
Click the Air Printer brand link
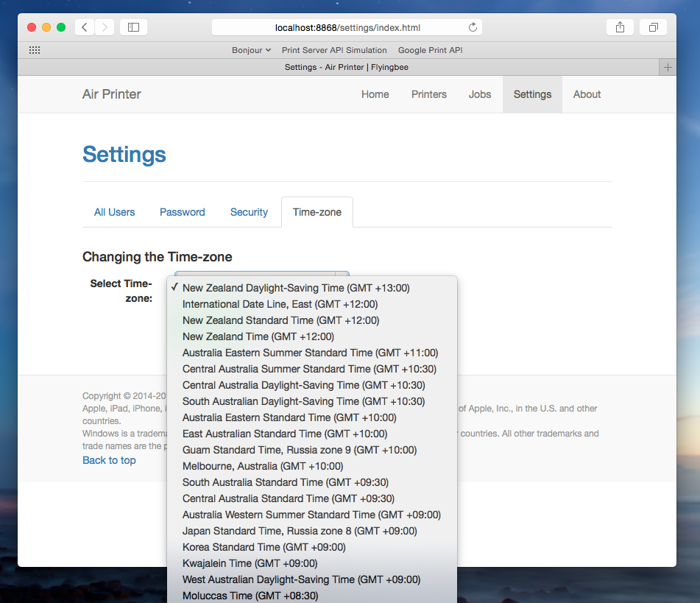112,94
